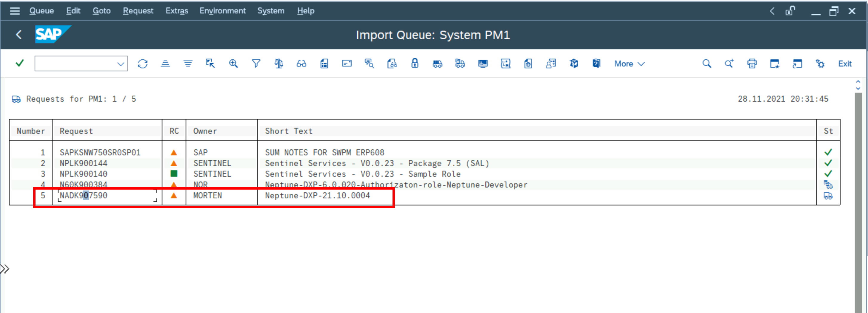Click the truck status icon for NADK907590

tap(828, 196)
